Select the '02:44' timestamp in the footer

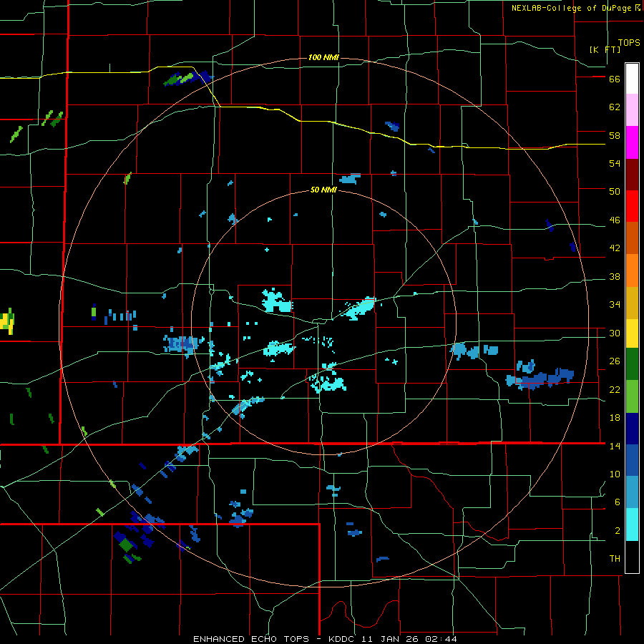tap(443, 639)
